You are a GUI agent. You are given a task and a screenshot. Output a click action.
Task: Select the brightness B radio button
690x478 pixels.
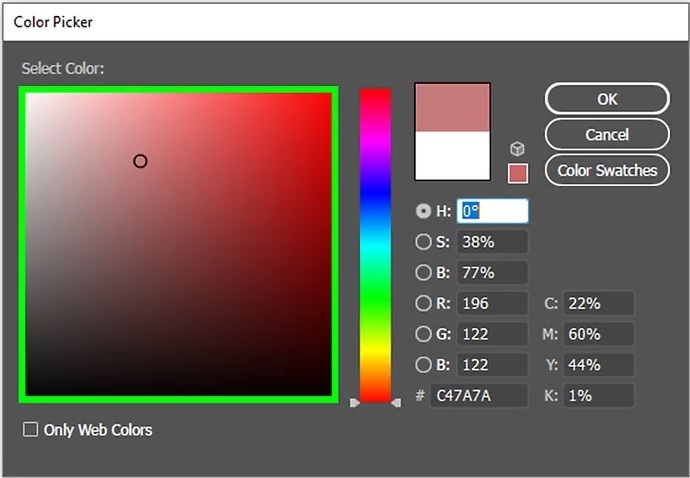[x=423, y=273]
